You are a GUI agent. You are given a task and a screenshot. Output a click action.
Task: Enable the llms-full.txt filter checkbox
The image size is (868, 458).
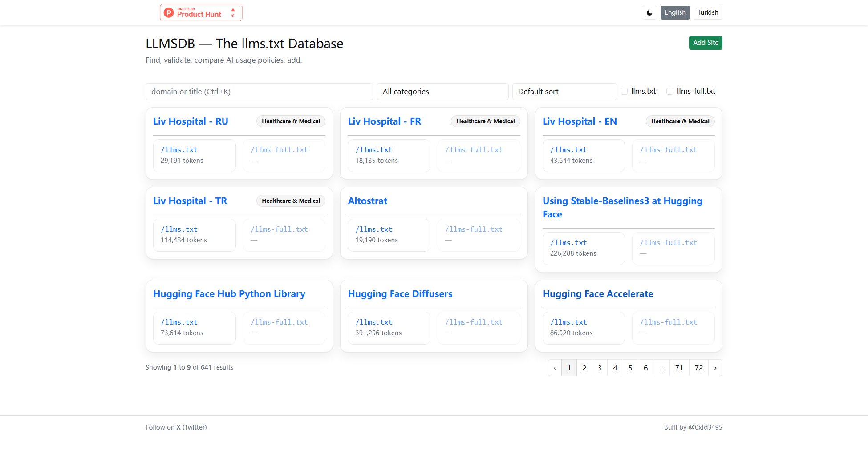(x=670, y=91)
